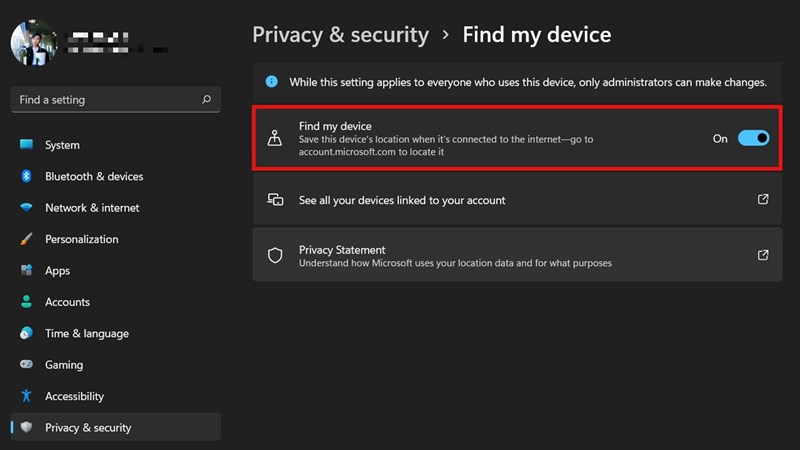Click the search magnifier icon
The width and height of the screenshot is (800, 450).
(206, 100)
